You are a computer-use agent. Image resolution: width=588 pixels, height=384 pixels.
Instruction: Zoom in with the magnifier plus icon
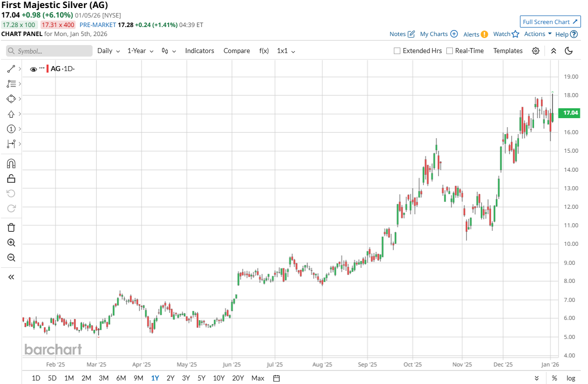11,243
